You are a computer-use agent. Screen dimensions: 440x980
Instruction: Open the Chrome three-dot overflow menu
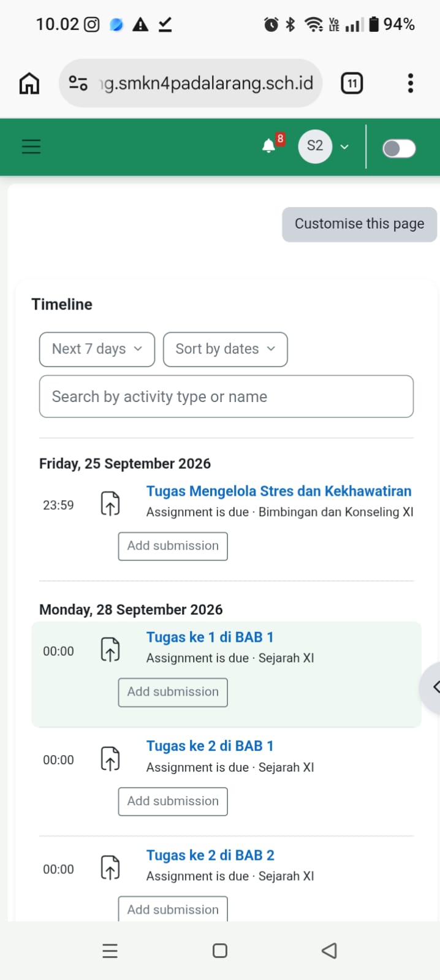tap(411, 83)
